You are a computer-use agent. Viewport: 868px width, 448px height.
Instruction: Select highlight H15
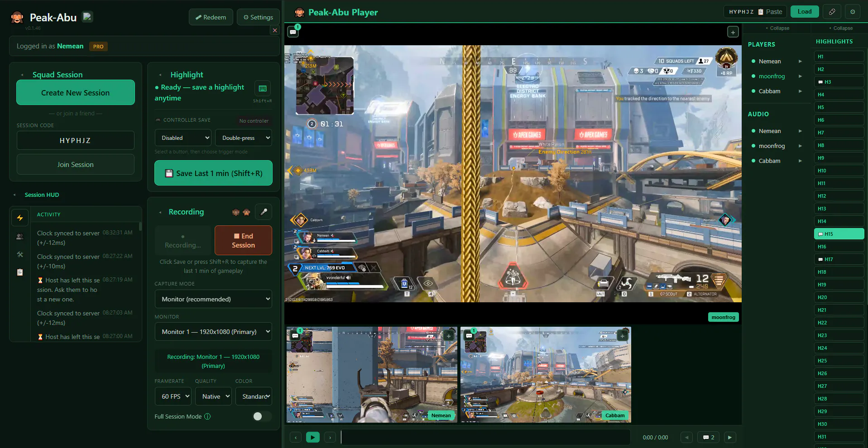pos(839,234)
